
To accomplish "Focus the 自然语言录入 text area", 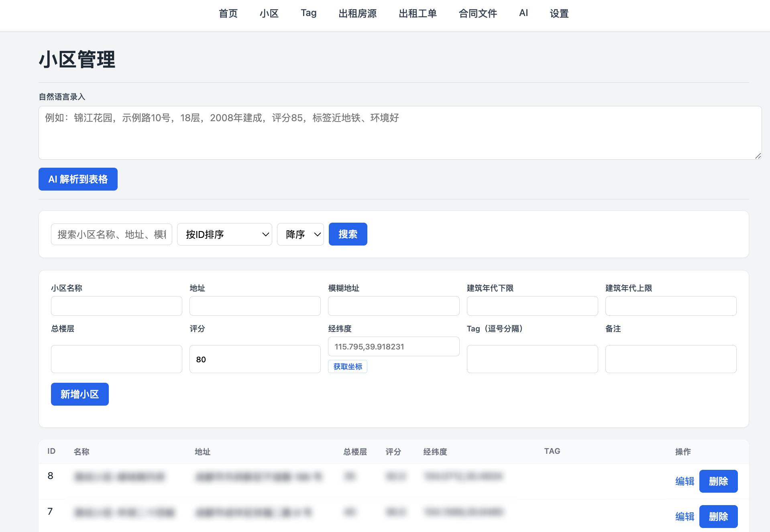I will [400, 133].
